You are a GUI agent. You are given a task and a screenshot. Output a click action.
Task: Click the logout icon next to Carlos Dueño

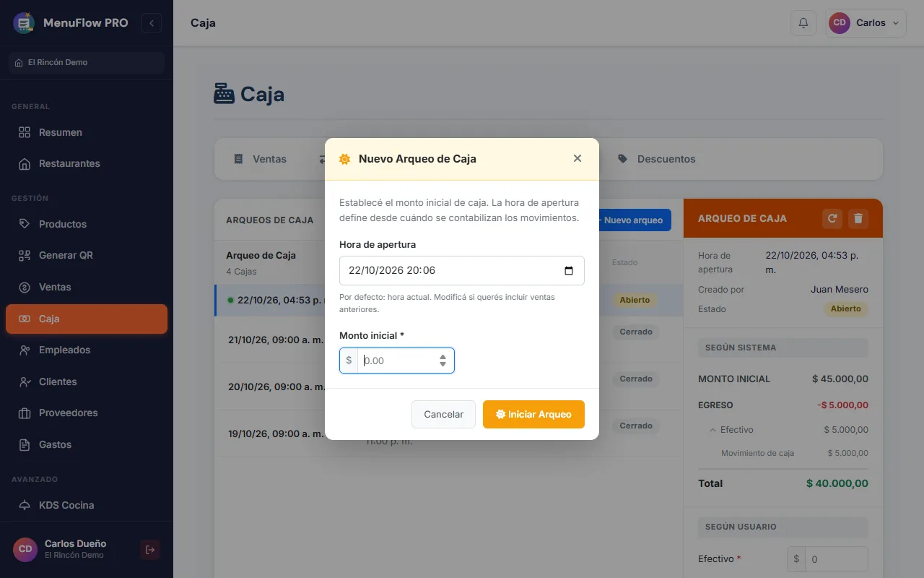point(150,550)
